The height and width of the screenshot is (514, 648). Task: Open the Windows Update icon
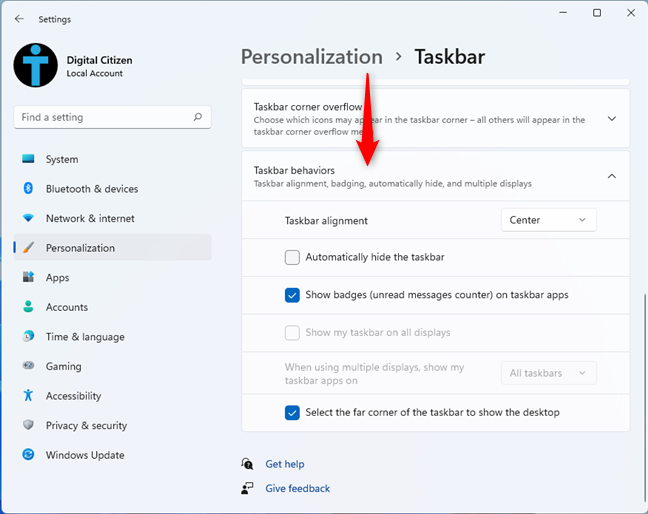[28, 455]
